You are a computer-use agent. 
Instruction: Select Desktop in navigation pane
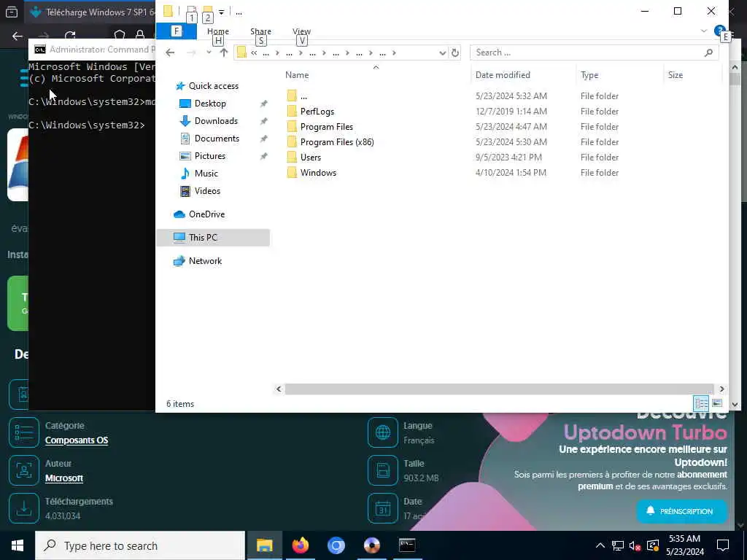(210, 104)
